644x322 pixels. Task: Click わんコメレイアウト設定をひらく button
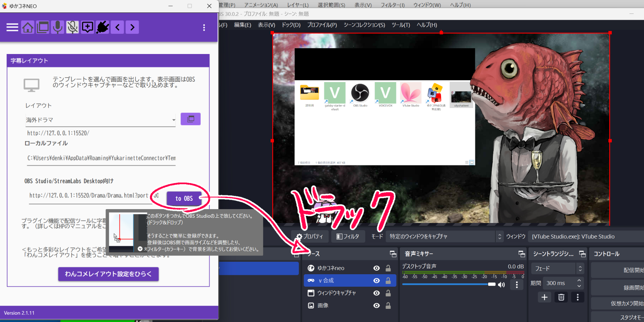[108, 274]
